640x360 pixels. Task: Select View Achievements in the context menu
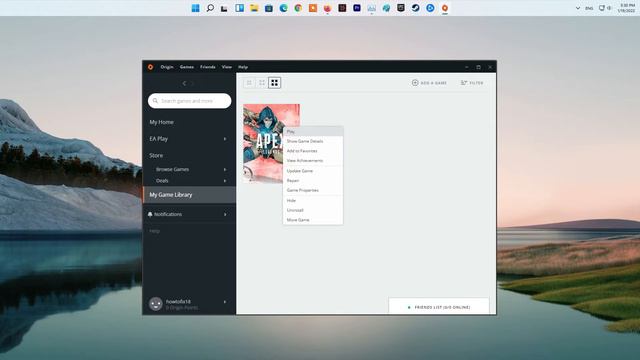coord(313,161)
